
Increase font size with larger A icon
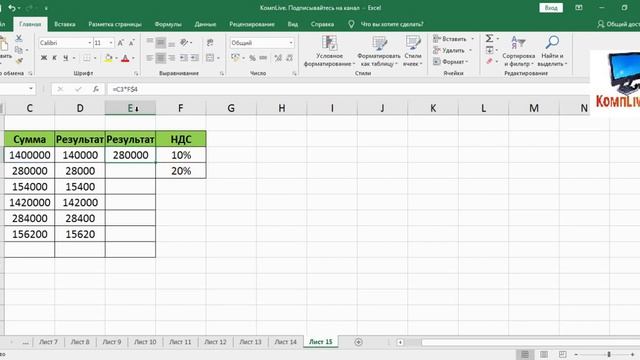pos(121,43)
